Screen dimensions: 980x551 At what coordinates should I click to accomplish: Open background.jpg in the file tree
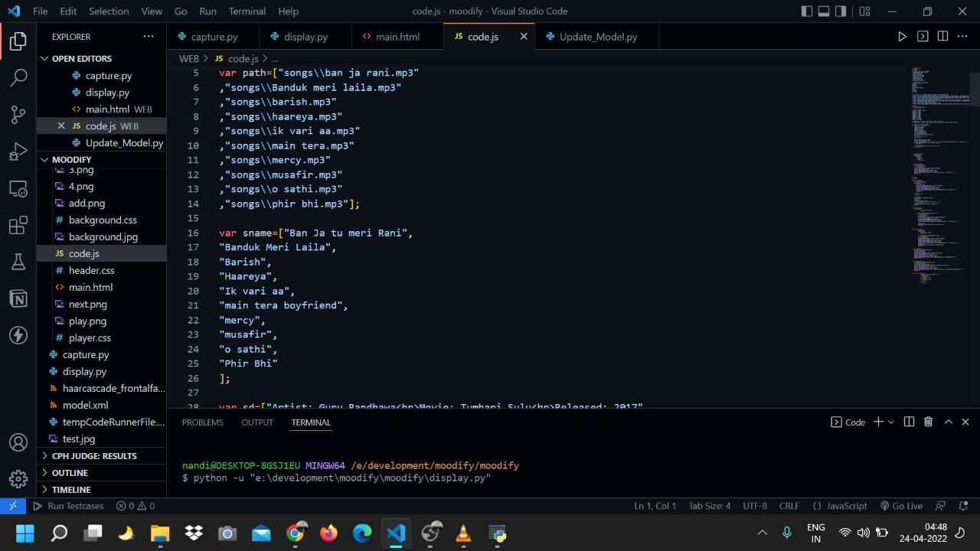click(x=103, y=236)
